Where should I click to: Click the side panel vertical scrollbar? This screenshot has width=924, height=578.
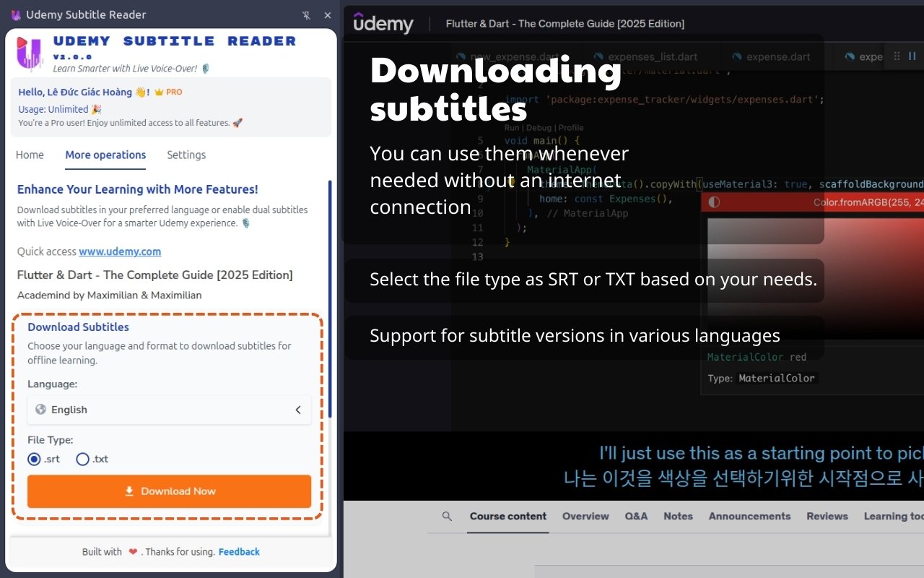330,298
